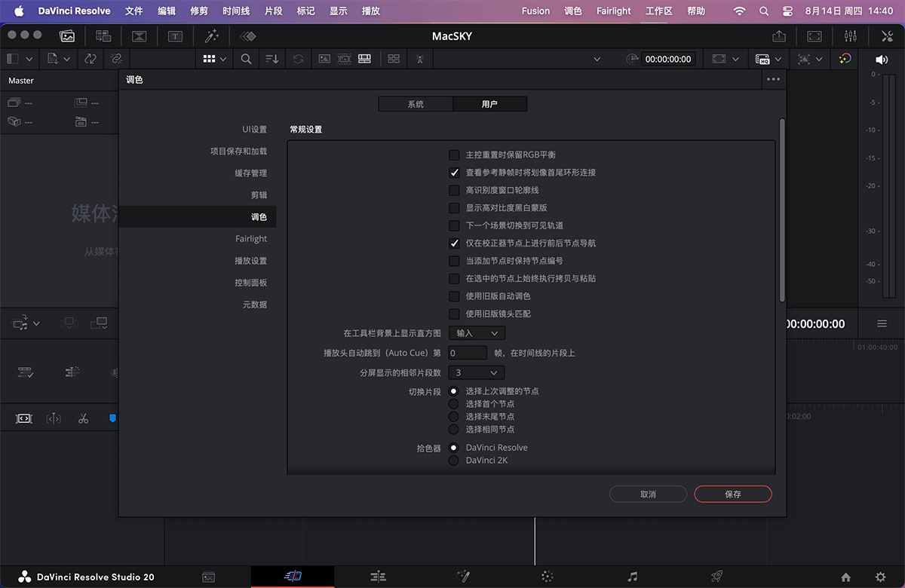Open the Fairlight music note page
Viewport: 905px width, 588px height.
pos(632,577)
